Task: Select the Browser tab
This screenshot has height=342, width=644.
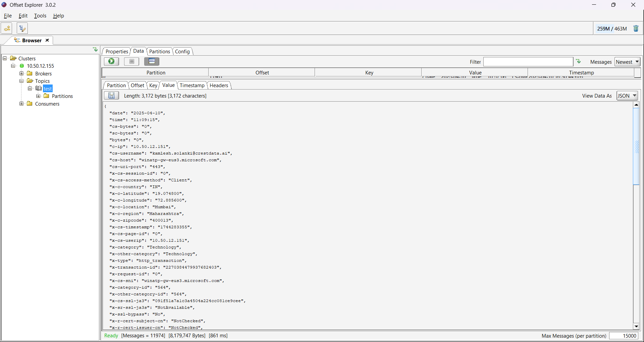Action: tap(32, 40)
